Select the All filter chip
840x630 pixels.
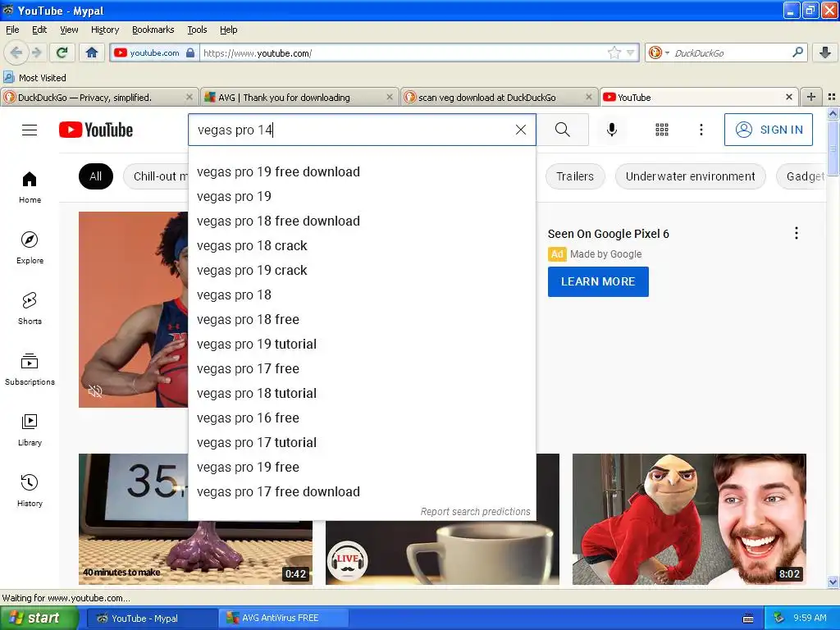click(96, 176)
